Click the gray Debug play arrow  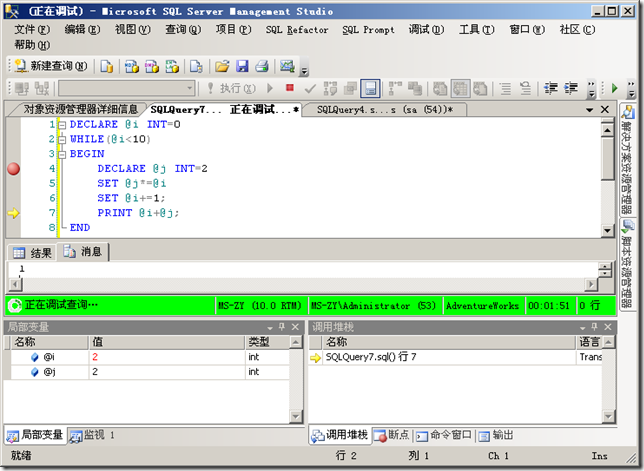click(x=270, y=88)
